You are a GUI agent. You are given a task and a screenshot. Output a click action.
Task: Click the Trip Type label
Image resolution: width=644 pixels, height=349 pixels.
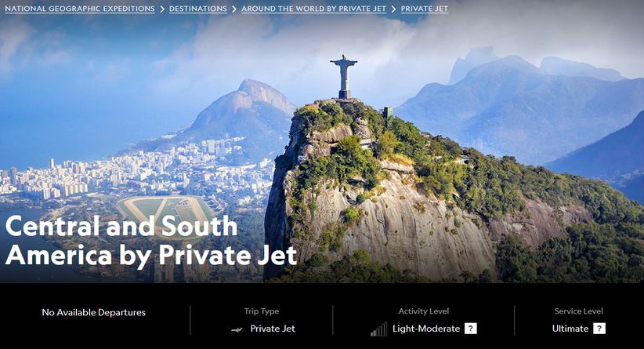click(x=262, y=311)
